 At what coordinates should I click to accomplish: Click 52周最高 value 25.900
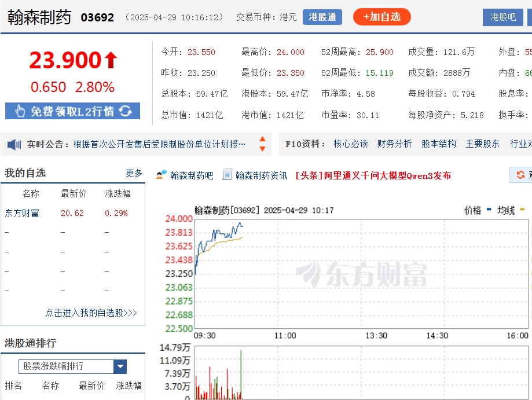click(379, 52)
